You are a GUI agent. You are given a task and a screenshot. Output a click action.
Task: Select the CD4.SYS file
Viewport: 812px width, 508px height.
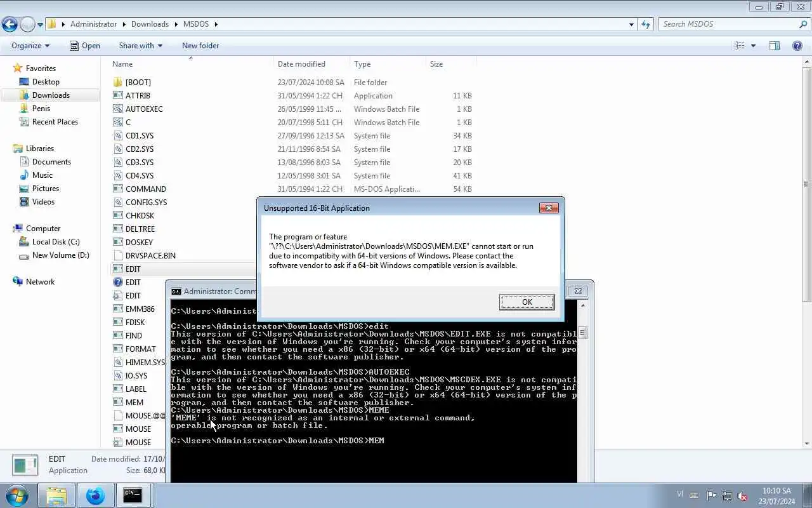coord(139,176)
